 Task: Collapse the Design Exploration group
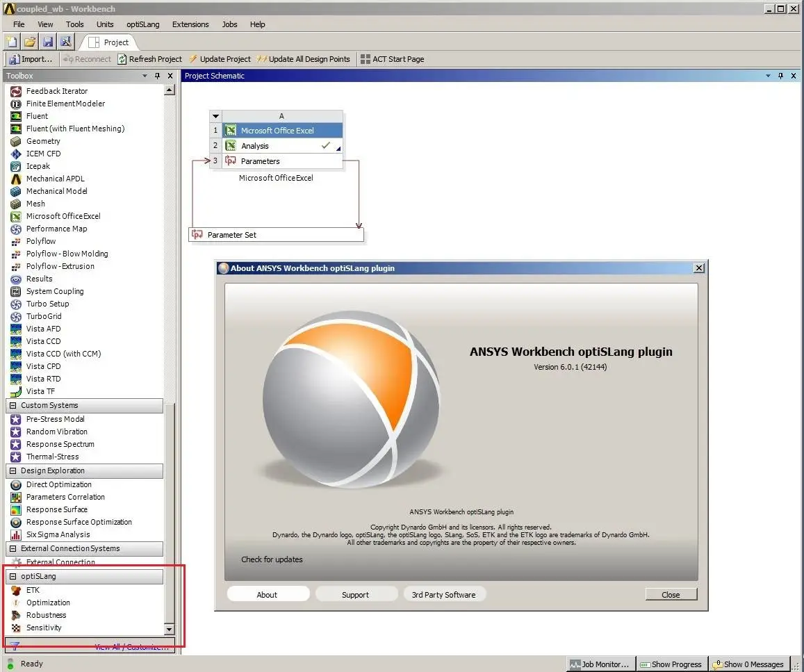[x=13, y=470]
